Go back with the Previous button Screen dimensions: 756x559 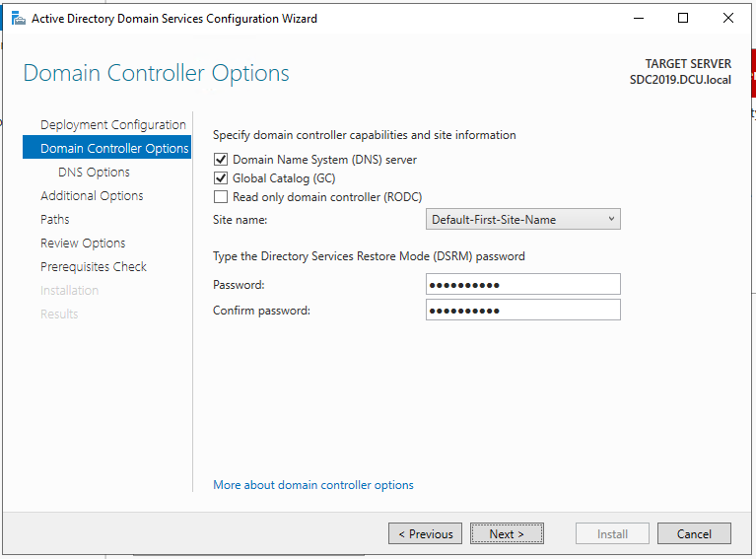point(426,534)
